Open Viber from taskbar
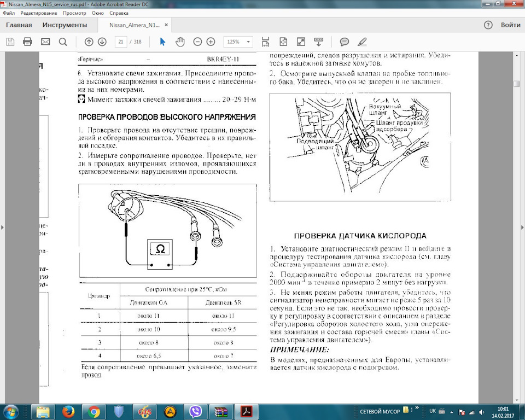Image resolution: width=525 pixels, height=420 pixels. point(196,412)
